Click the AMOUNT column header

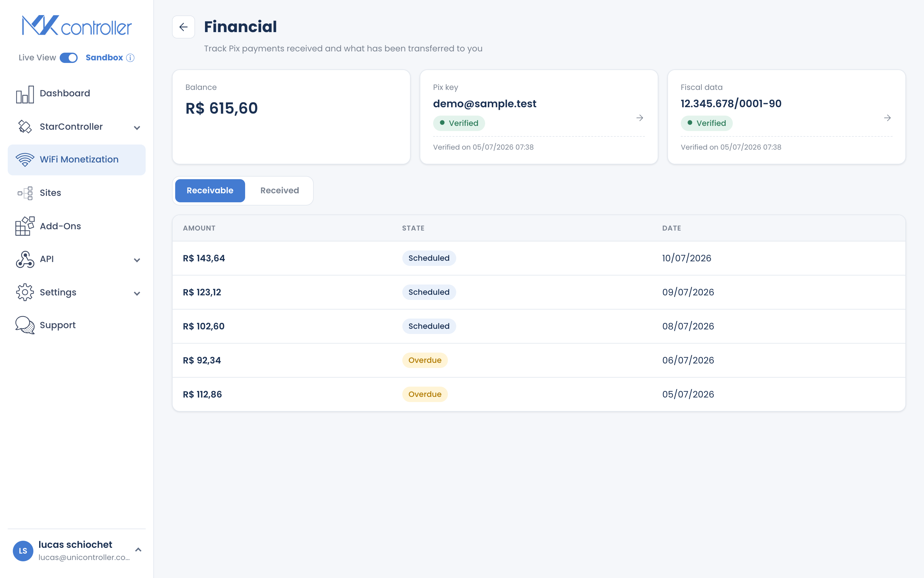tap(199, 228)
